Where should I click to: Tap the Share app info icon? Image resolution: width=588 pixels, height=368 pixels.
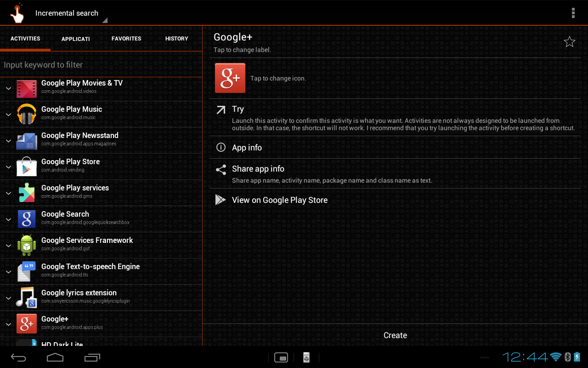[x=220, y=169]
